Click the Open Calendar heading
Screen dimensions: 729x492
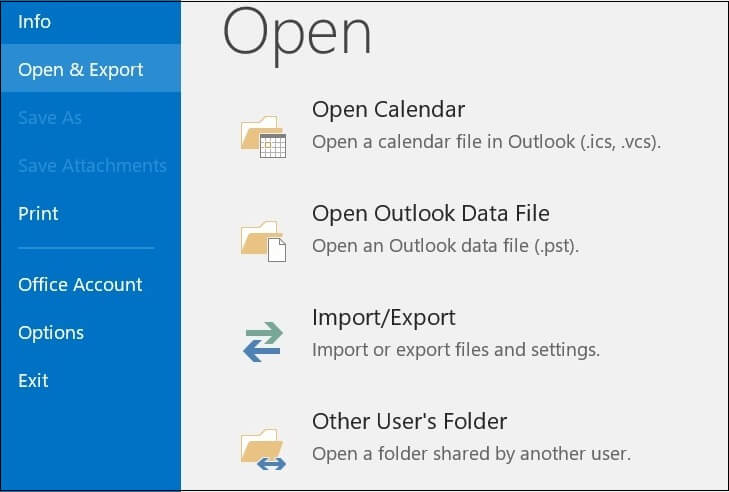[388, 110]
